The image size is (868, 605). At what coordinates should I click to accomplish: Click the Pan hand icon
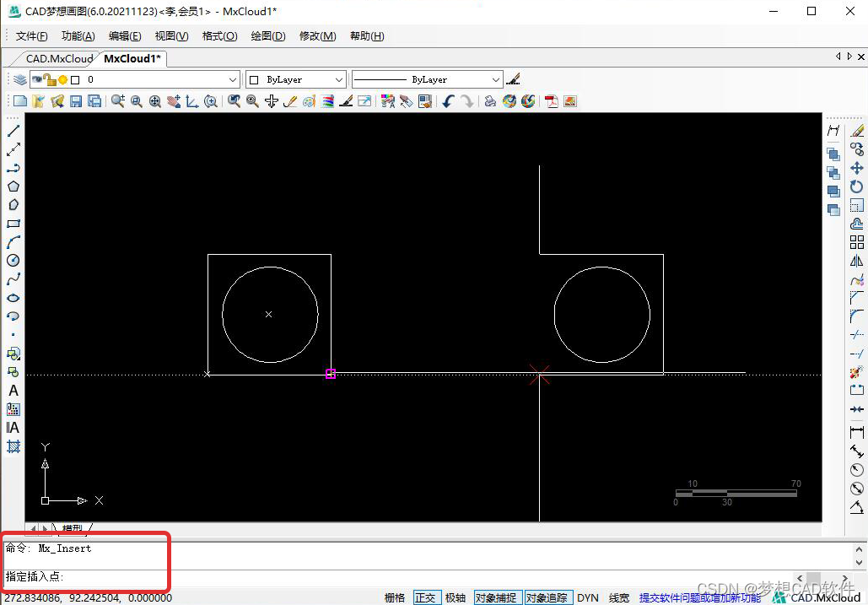(x=174, y=101)
